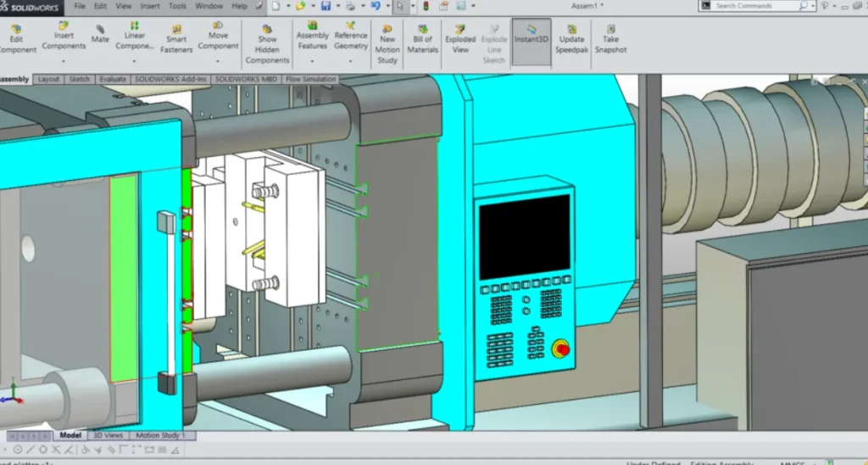Image resolution: width=868 pixels, height=465 pixels.
Task: Open the Help menu
Action: [x=239, y=6]
